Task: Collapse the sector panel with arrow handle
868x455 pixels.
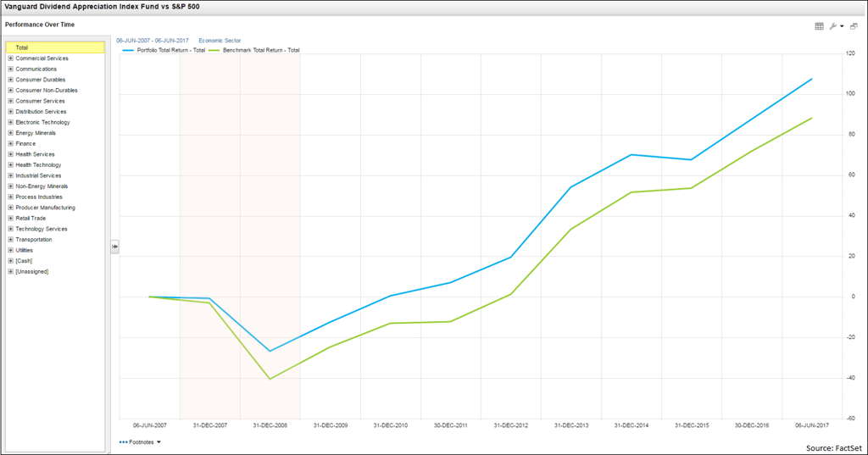Action: tap(114, 247)
